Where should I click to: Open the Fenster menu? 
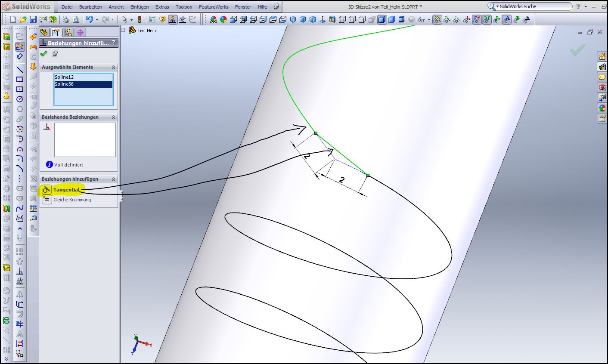click(243, 7)
